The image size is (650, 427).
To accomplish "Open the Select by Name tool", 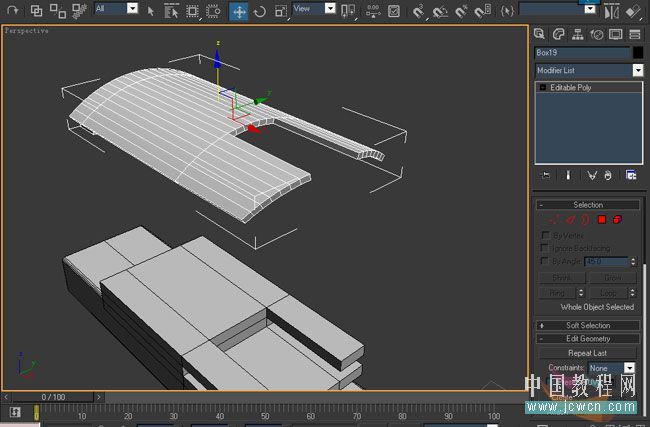I will [171, 11].
